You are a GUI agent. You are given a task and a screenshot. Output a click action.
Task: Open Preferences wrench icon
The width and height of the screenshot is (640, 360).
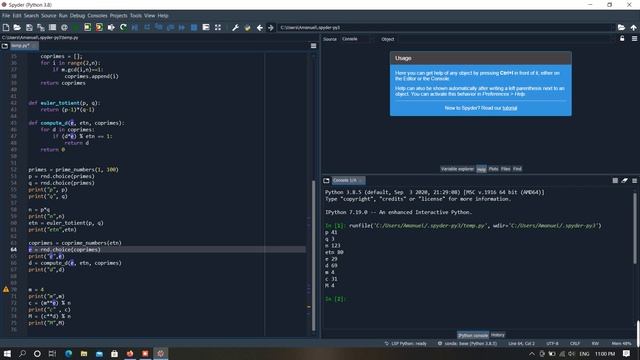[x=236, y=27]
